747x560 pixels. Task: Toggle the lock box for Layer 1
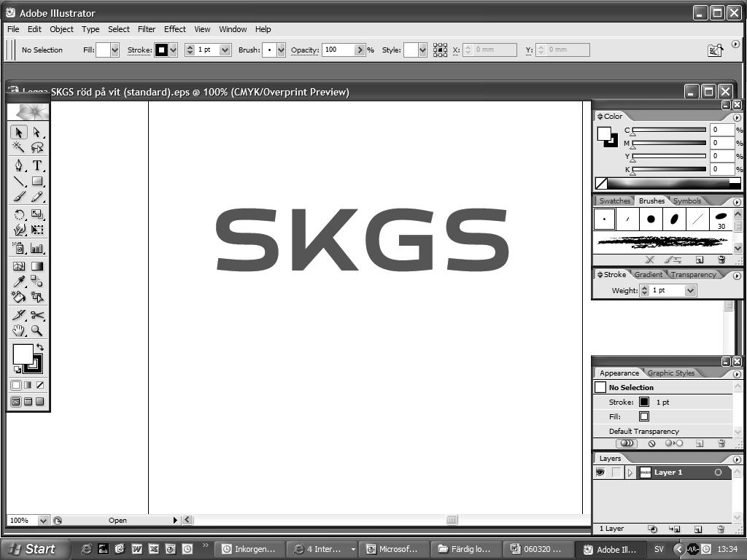click(616, 472)
